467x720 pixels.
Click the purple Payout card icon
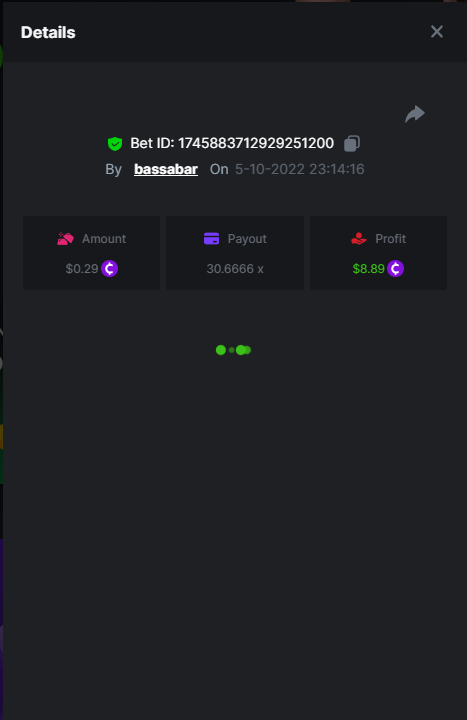(211, 239)
